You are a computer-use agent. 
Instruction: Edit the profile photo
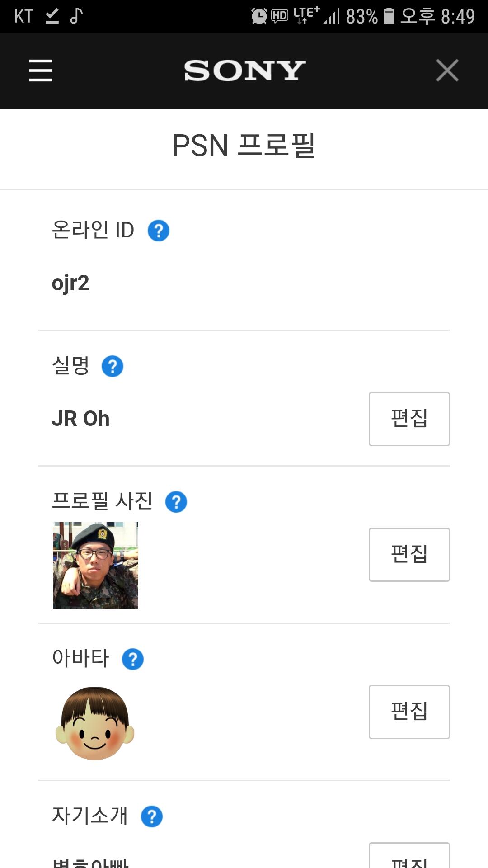coord(409,555)
